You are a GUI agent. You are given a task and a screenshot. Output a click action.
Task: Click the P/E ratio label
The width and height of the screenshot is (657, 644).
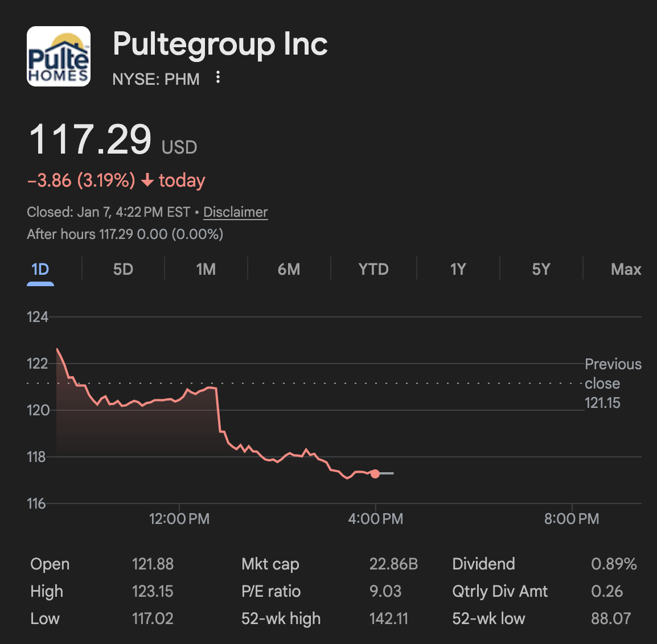271,591
